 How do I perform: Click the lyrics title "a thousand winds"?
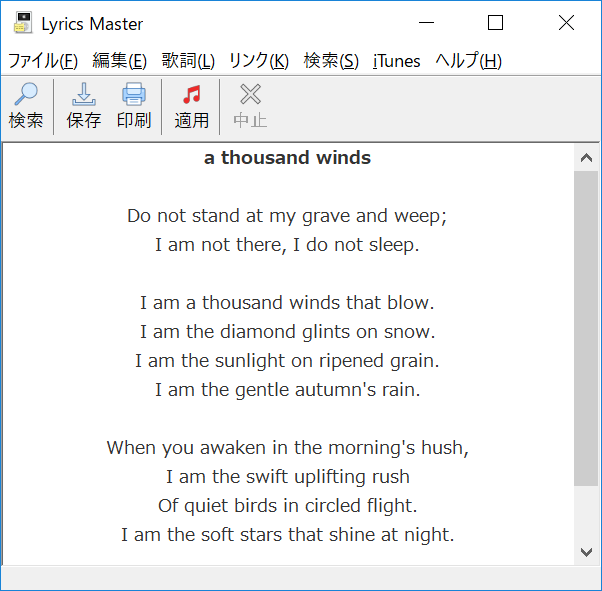click(x=287, y=158)
